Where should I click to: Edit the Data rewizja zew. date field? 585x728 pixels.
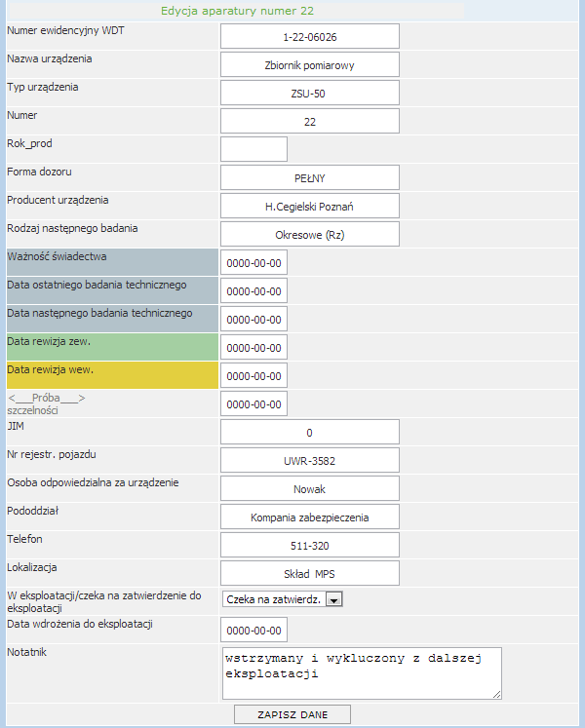pos(253,347)
